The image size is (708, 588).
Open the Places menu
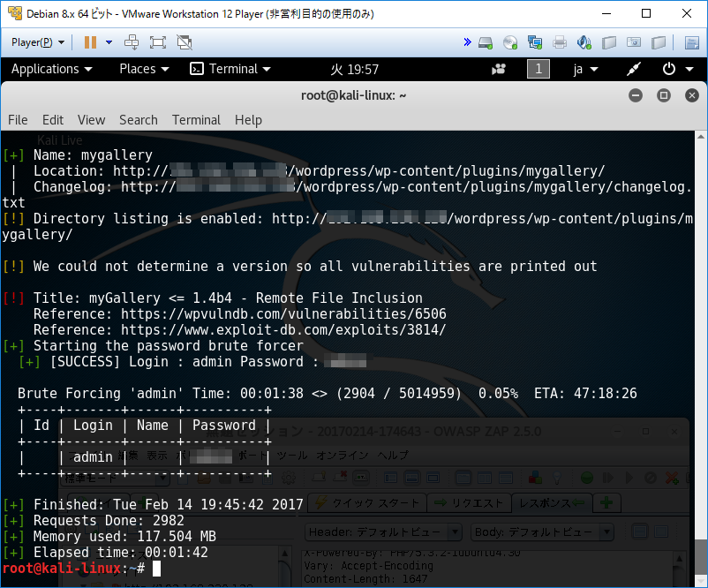(x=144, y=69)
